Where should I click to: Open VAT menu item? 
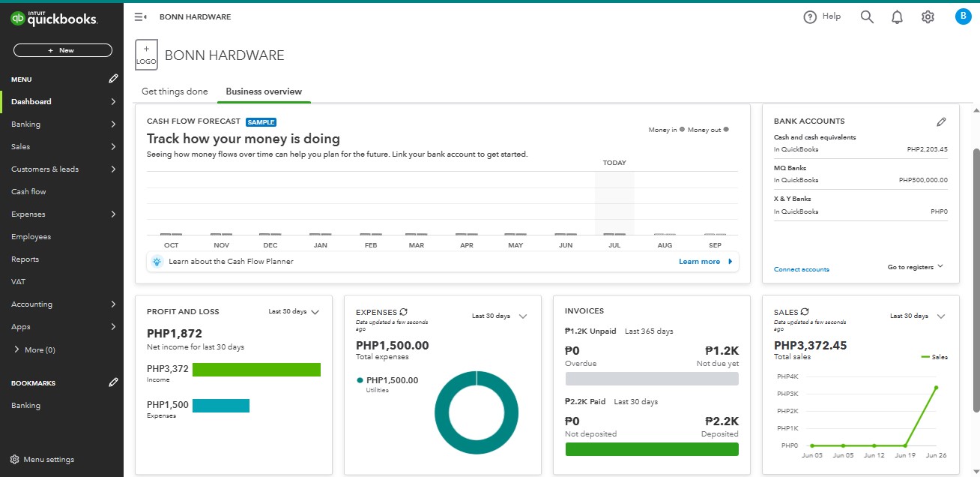18,282
